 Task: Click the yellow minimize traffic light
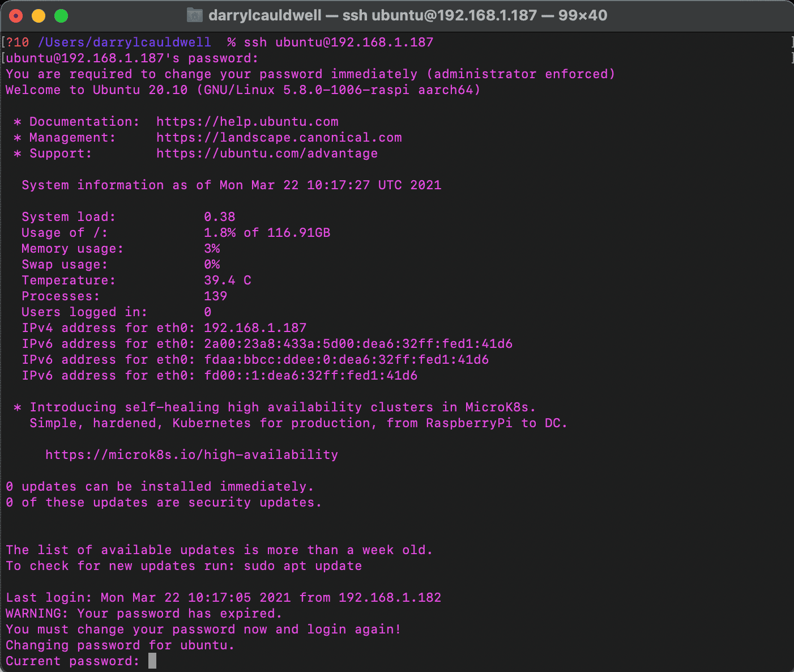[x=38, y=15]
